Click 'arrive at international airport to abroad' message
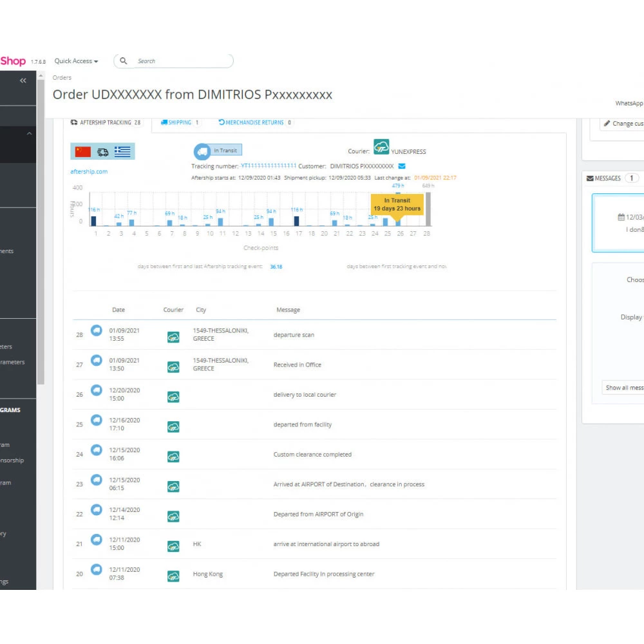Viewport: 644px width, 644px height. coord(327,544)
